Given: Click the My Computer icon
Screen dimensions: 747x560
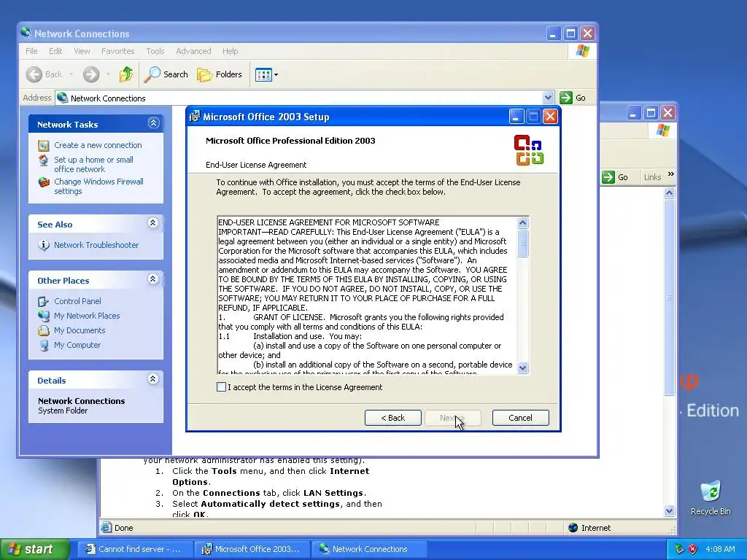Looking at the screenshot, I should (43, 345).
